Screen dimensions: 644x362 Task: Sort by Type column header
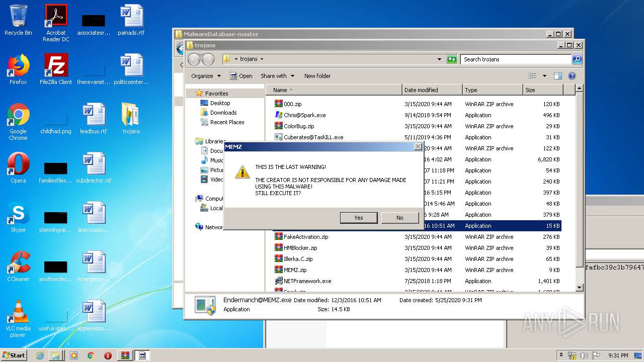point(493,90)
